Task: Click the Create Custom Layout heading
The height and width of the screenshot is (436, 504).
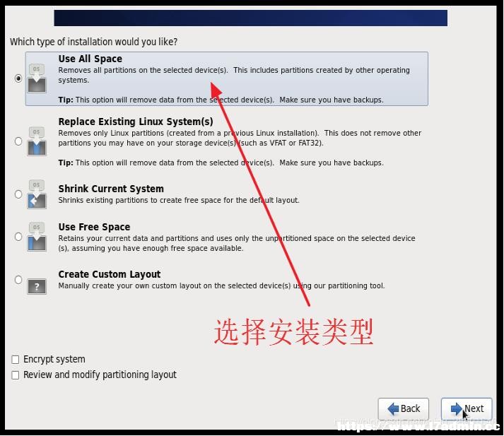Action: point(110,274)
